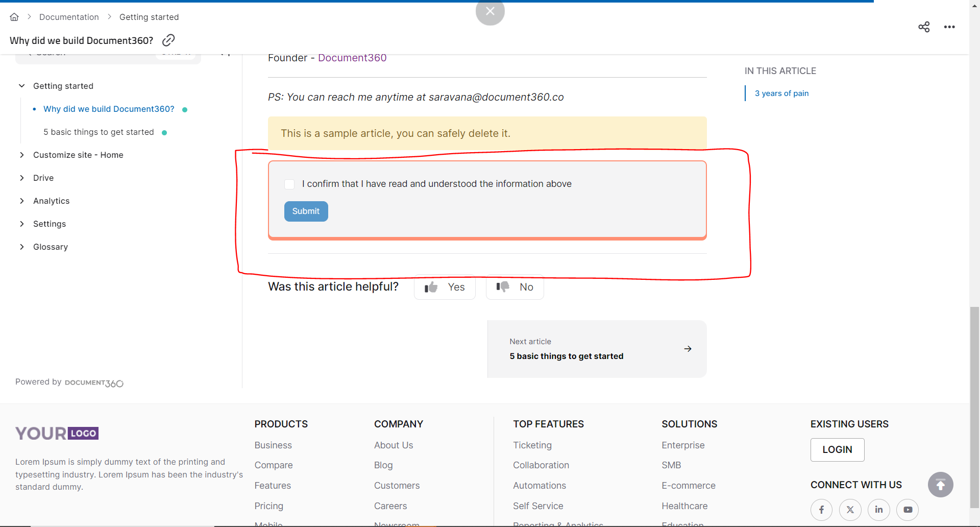The width and height of the screenshot is (980, 527).
Task: Open the Customers footer link
Action: (397, 486)
